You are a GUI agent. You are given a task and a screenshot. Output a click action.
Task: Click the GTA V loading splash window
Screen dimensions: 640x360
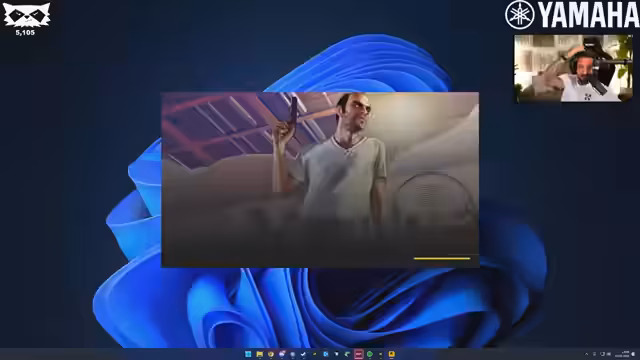point(320,180)
